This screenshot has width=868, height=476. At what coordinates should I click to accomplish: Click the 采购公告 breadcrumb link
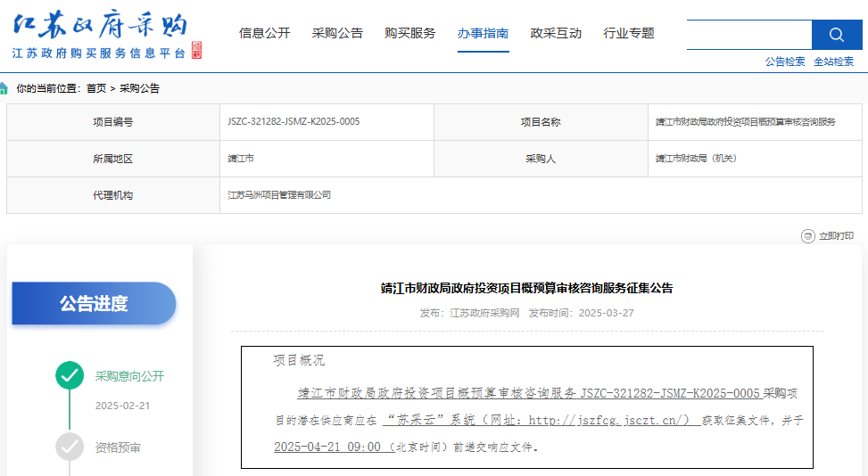[140, 88]
